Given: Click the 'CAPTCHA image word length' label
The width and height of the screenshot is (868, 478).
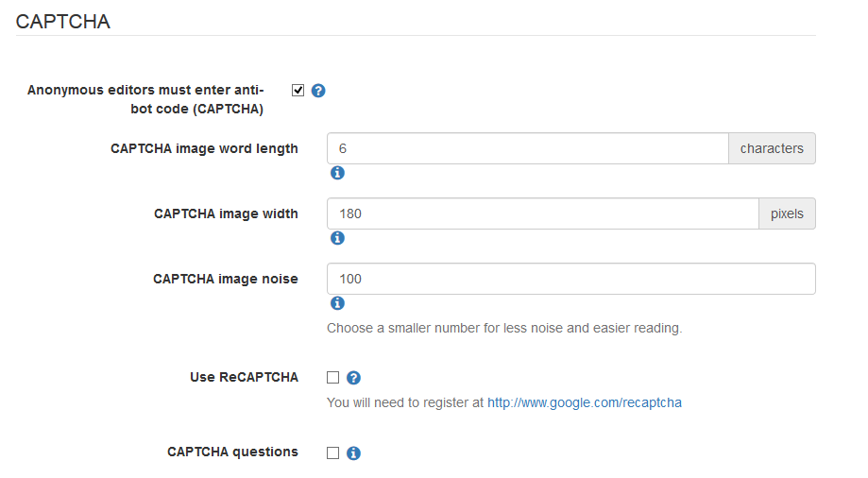Looking at the screenshot, I should (204, 148).
